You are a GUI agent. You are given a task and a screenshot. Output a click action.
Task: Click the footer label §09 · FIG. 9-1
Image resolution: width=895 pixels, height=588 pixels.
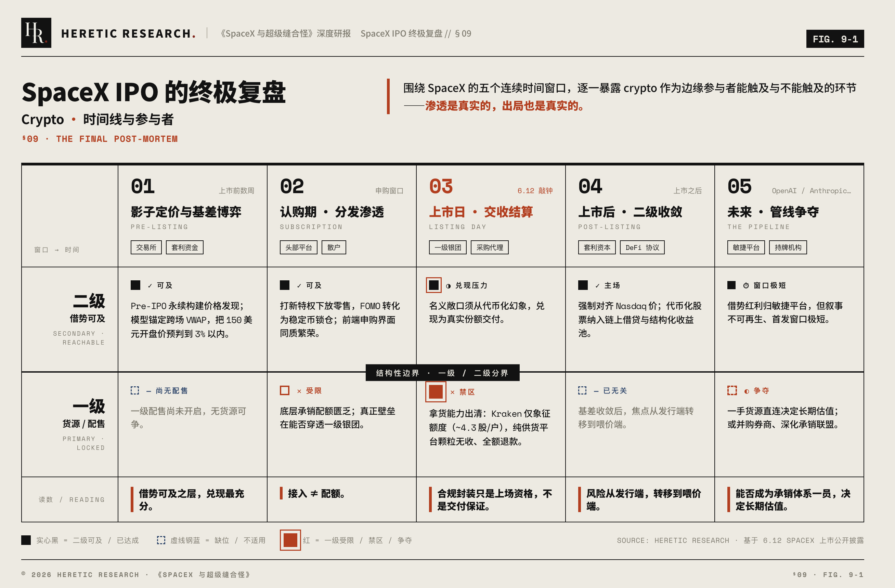coord(828,574)
